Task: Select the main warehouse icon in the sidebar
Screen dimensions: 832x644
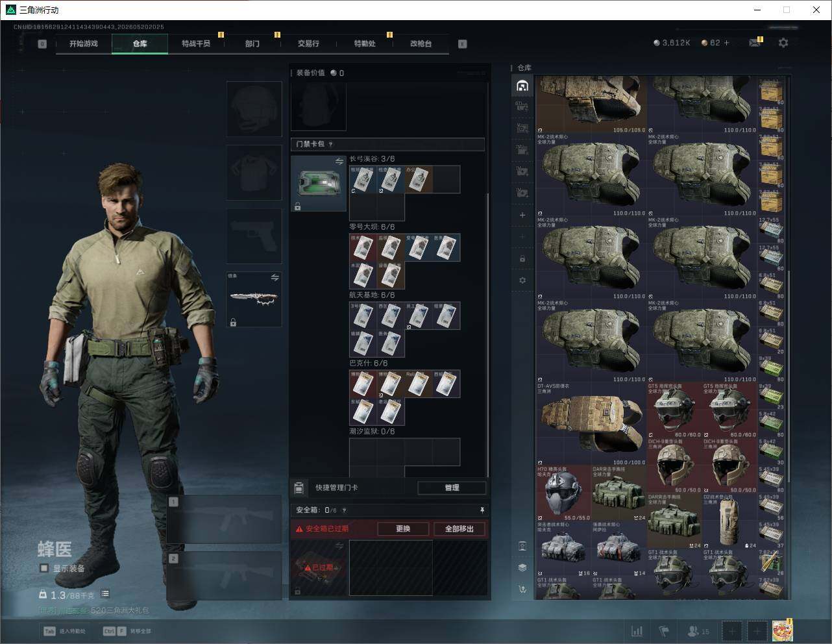Action: (522, 86)
